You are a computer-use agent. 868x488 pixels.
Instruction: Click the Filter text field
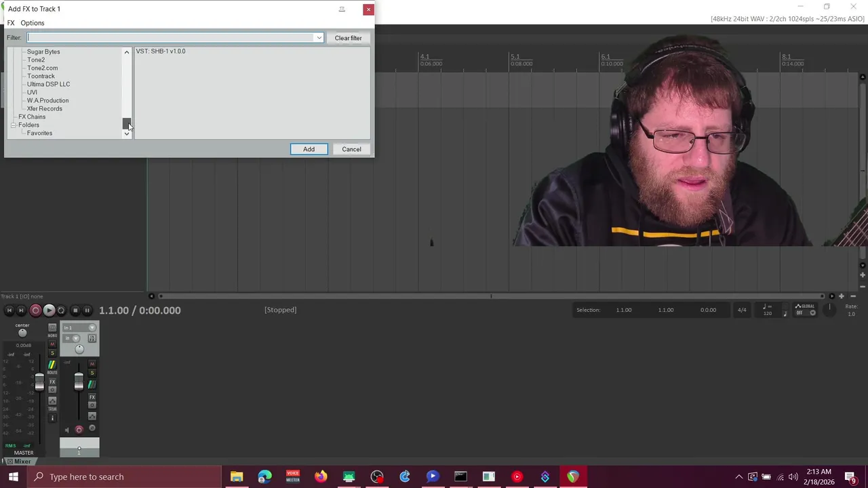point(171,37)
